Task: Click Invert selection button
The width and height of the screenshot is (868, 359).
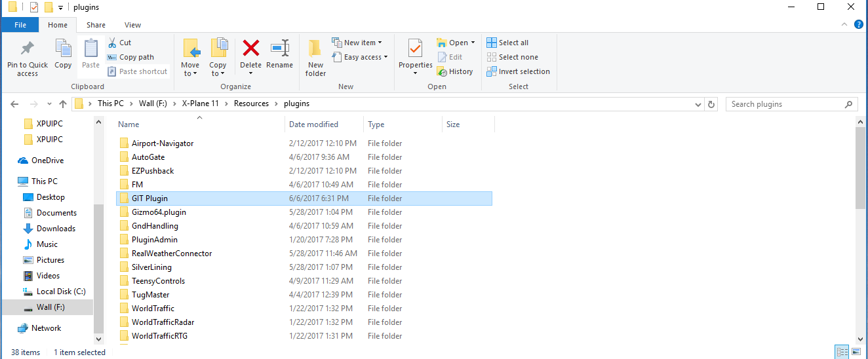Action: [x=518, y=71]
